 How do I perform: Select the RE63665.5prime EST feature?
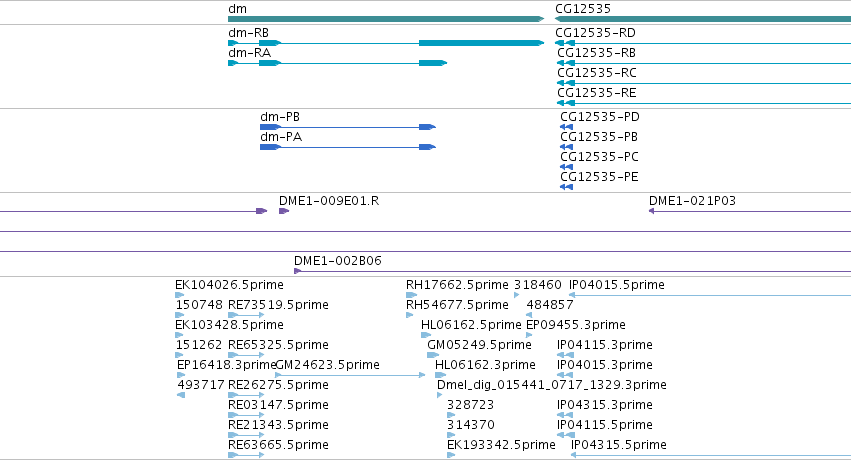pyautogui.click(x=246, y=455)
